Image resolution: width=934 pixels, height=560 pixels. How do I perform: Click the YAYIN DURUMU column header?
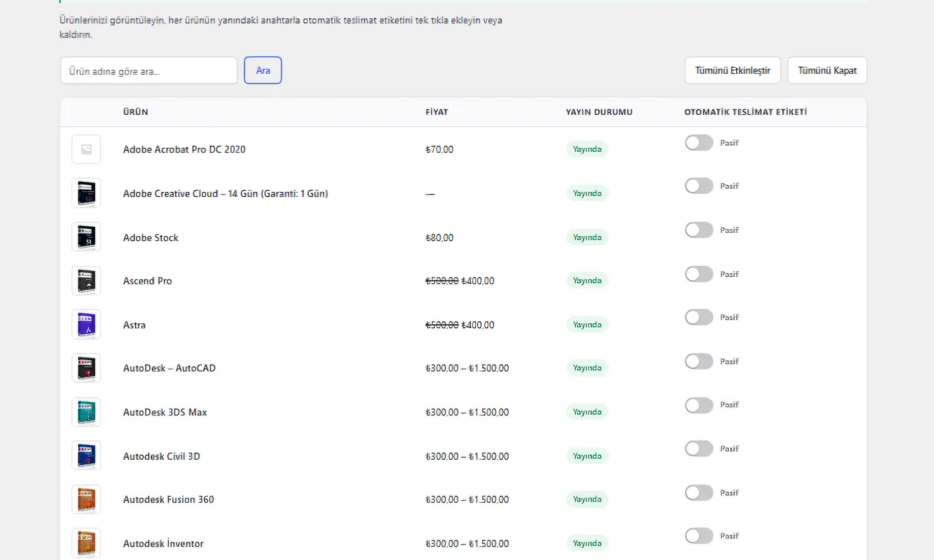click(x=599, y=112)
